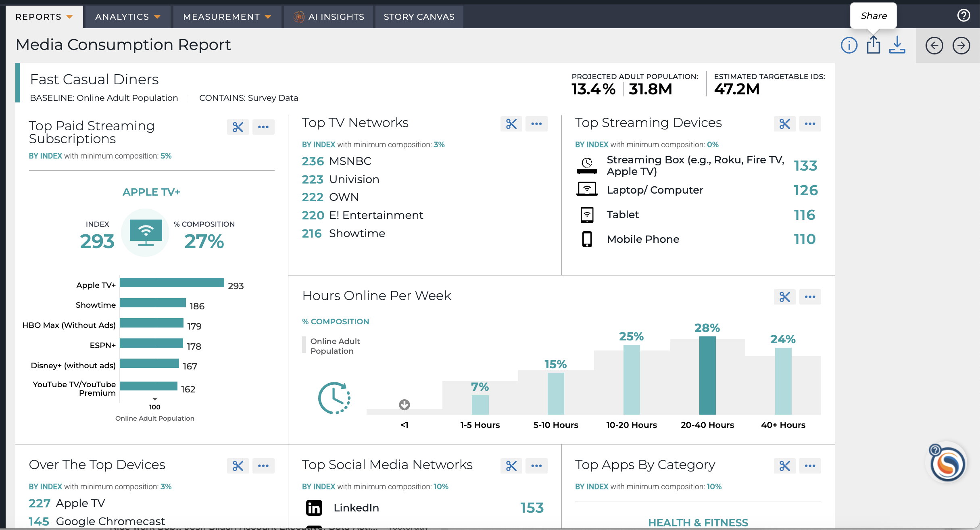Select the 20-40 Hours bar showing 28%
This screenshot has height=530, width=980.
point(707,376)
